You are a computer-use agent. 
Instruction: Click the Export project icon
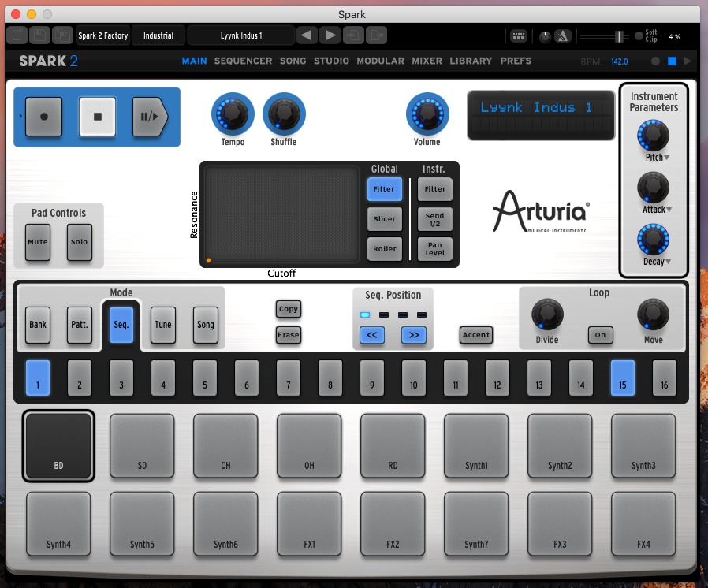377,35
